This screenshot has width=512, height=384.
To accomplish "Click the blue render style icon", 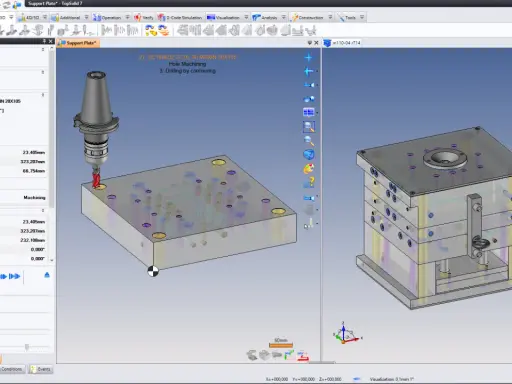I will [x=309, y=99].
